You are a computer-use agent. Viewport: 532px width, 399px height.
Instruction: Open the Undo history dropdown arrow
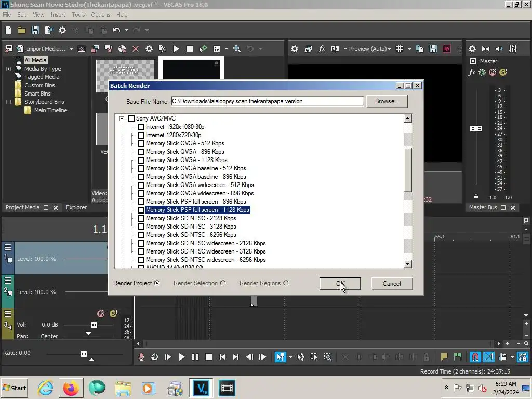coord(126,30)
